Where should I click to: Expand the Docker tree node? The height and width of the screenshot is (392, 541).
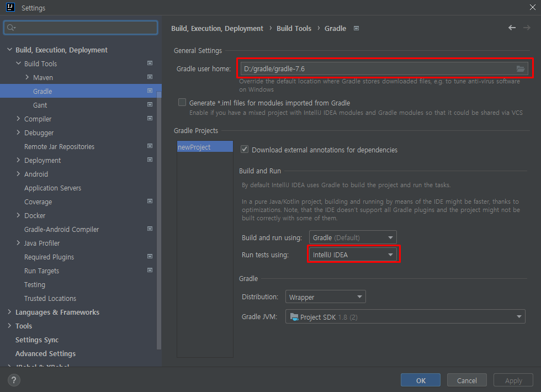(x=19, y=215)
